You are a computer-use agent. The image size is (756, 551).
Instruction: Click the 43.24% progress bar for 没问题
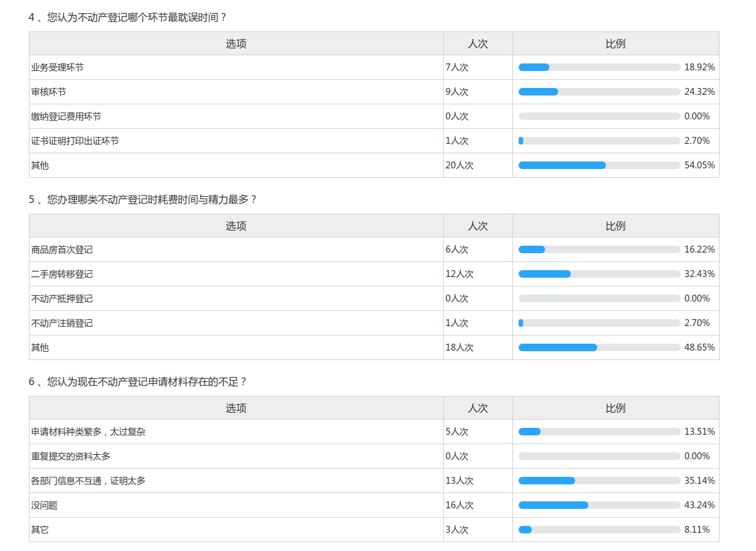pos(599,505)
